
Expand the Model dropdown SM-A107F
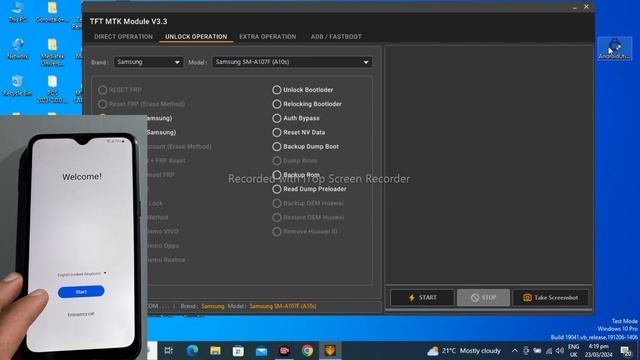tap(292, 62)
